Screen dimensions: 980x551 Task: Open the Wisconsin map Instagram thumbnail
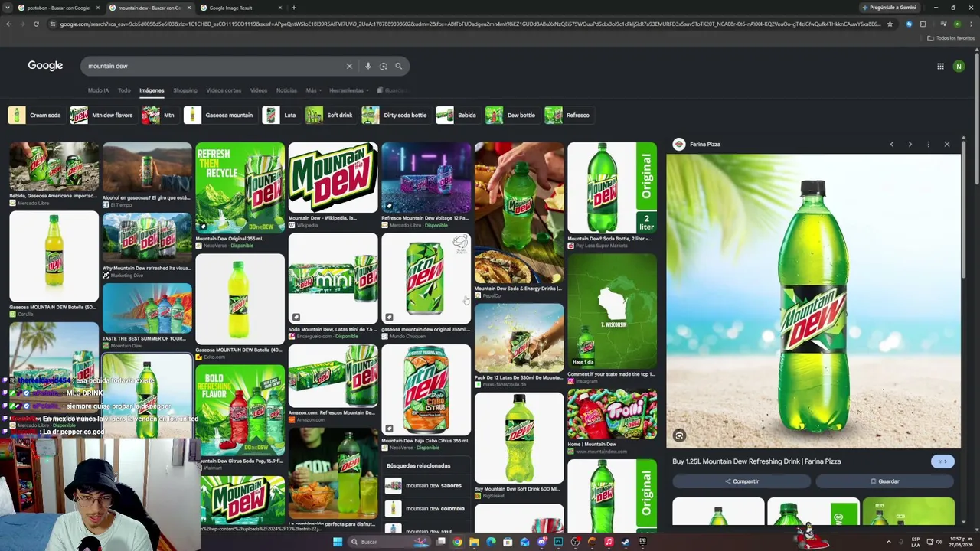point(612,311)
